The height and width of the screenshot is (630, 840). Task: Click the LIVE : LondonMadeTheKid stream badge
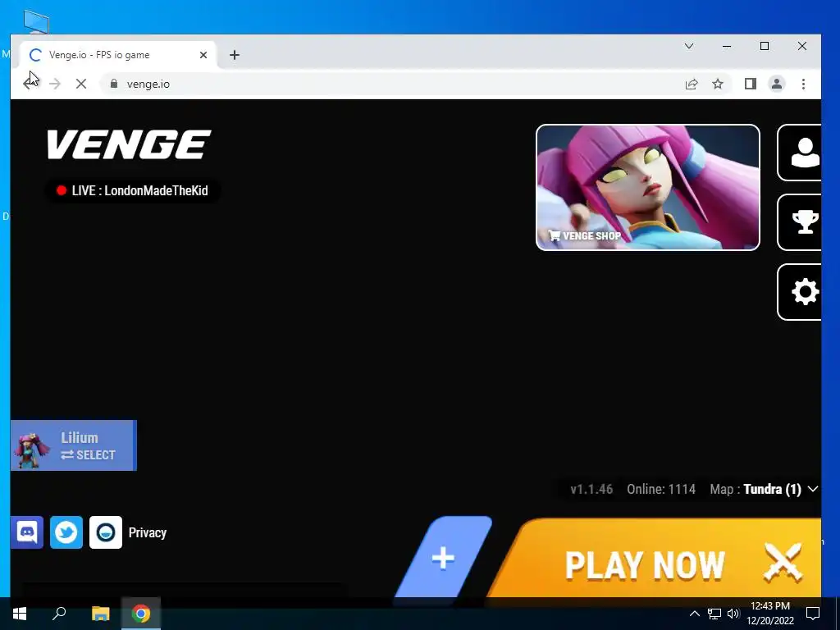(x=132, y=190)
